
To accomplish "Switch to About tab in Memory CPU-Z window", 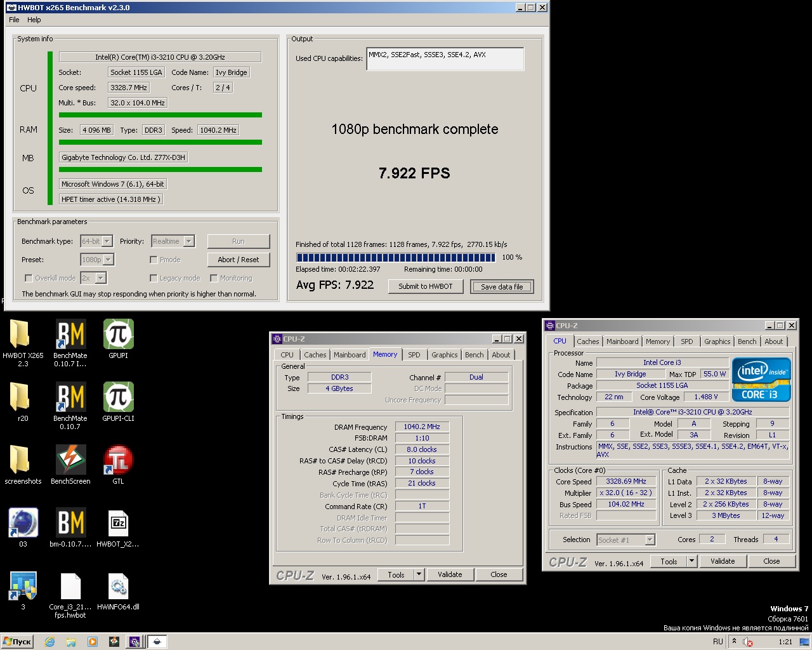I will pyautogui.click(x=501, y=355).
